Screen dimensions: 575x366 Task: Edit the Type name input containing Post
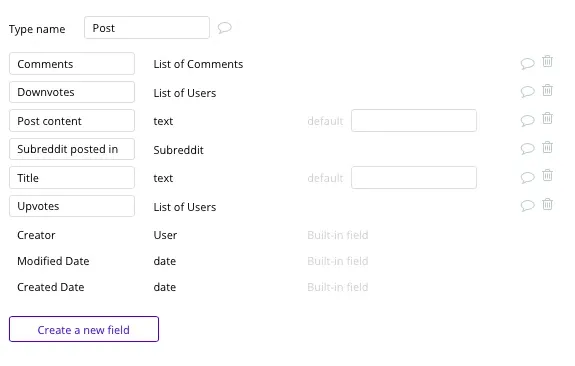(147, 28)
